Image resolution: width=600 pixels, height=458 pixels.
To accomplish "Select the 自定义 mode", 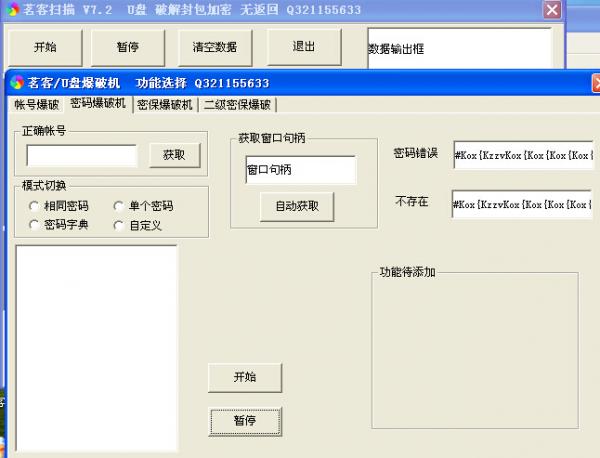I will (x=138, y=225).
